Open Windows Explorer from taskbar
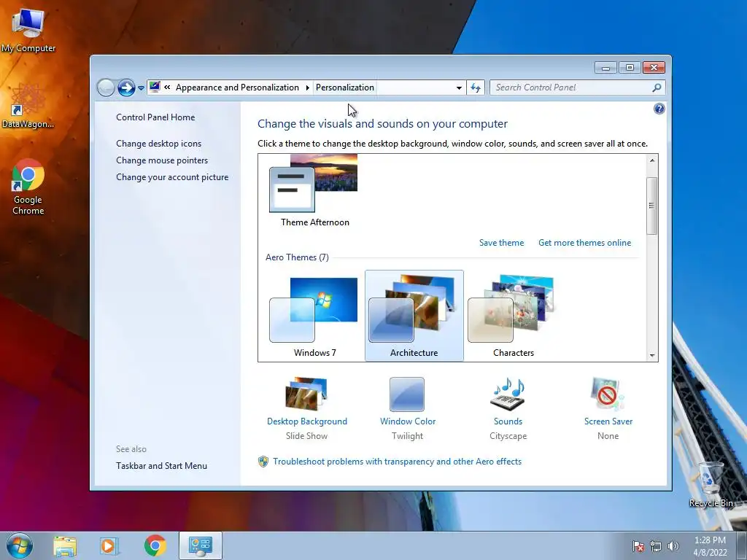 tap(65, 546)
